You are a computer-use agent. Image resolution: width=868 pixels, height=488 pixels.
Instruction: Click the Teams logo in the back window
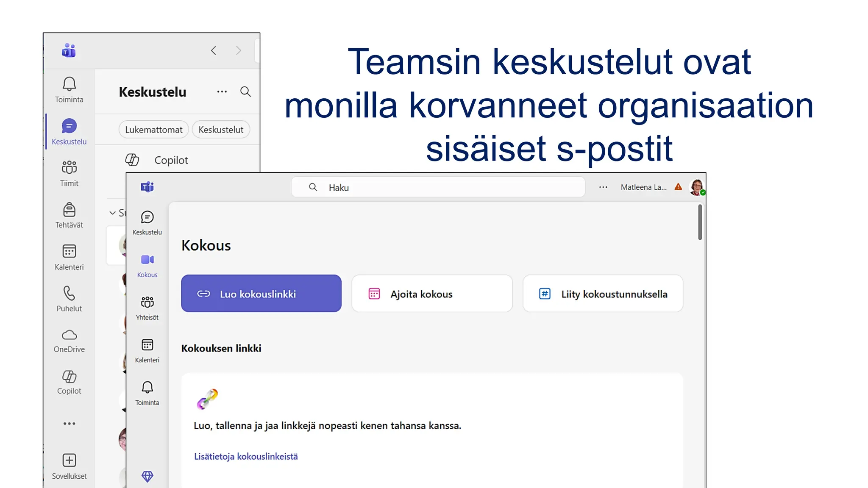click(x=69, y=50)
